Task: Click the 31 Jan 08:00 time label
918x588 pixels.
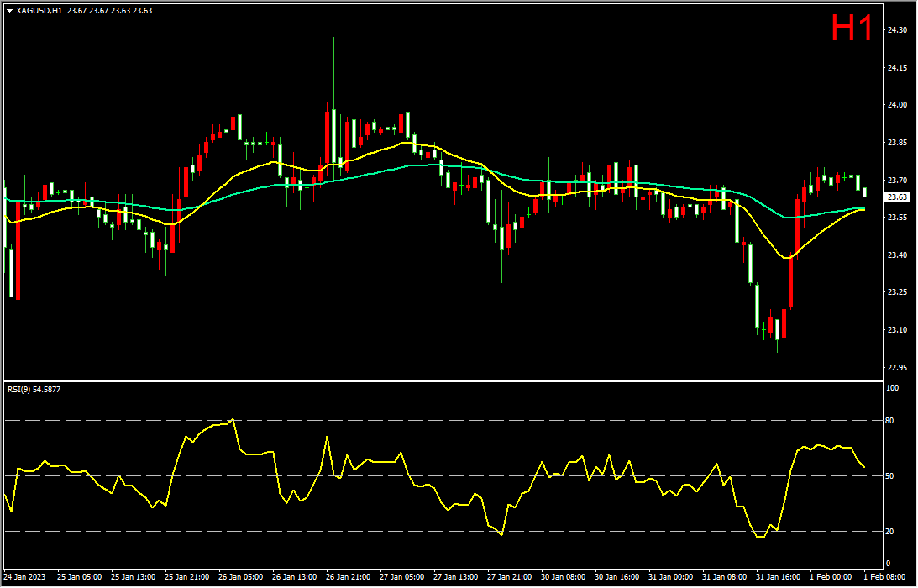Action: [x=725, y=577]
